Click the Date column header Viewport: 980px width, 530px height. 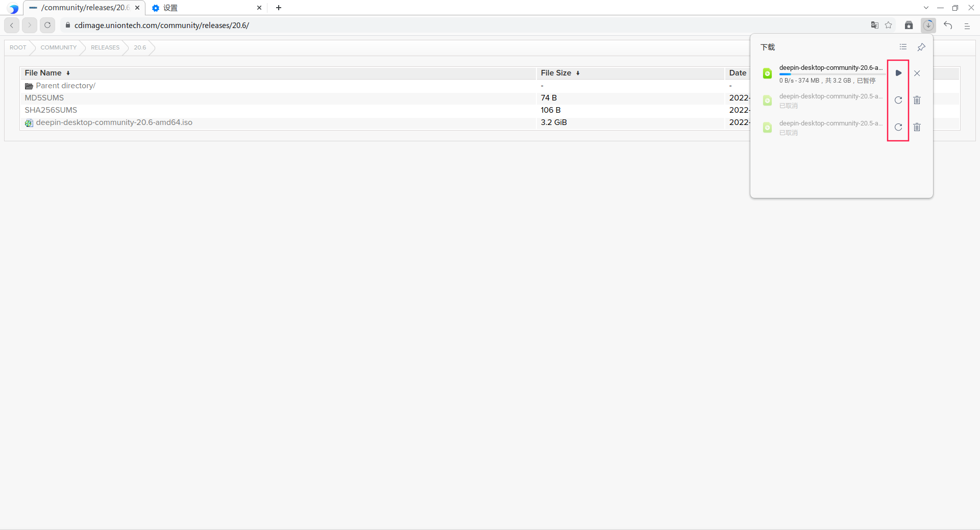point(738,73)
